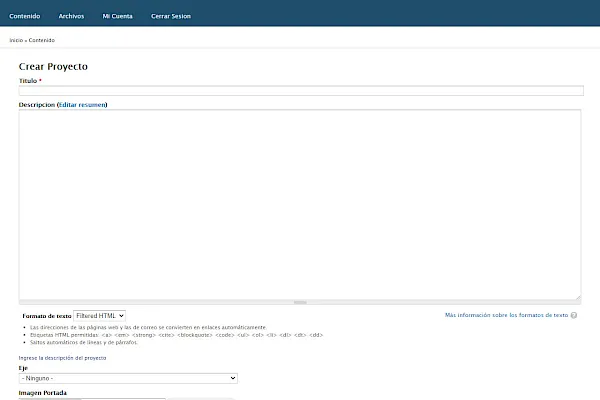Go to Mi Cuenta
600x400 pixels.
117,16
